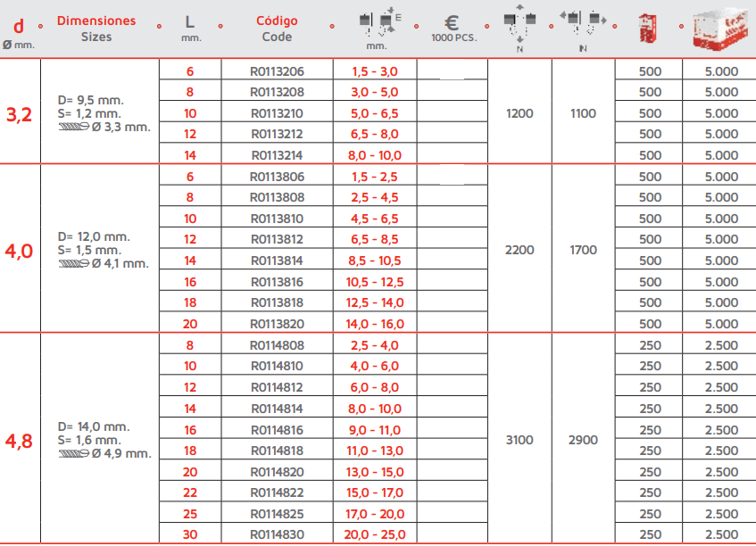Click the grip range thickness icon in header

click(379, 23)
